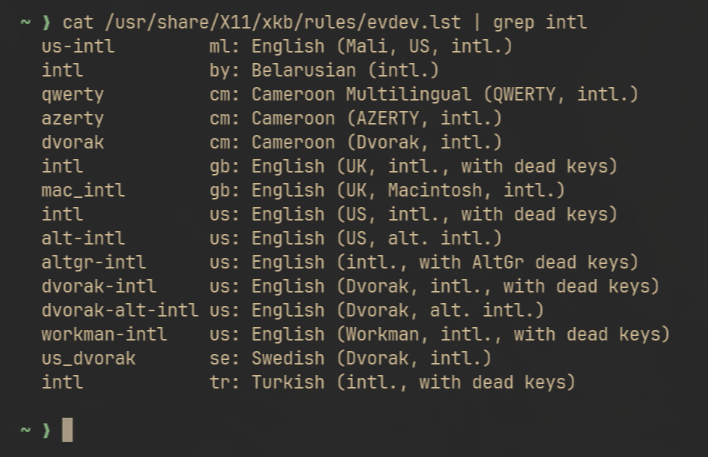The height and width of the screenshot is (457, 708).
Task: Click the tilde on the bottom prompt line
Action: click(x=25, y=430)
